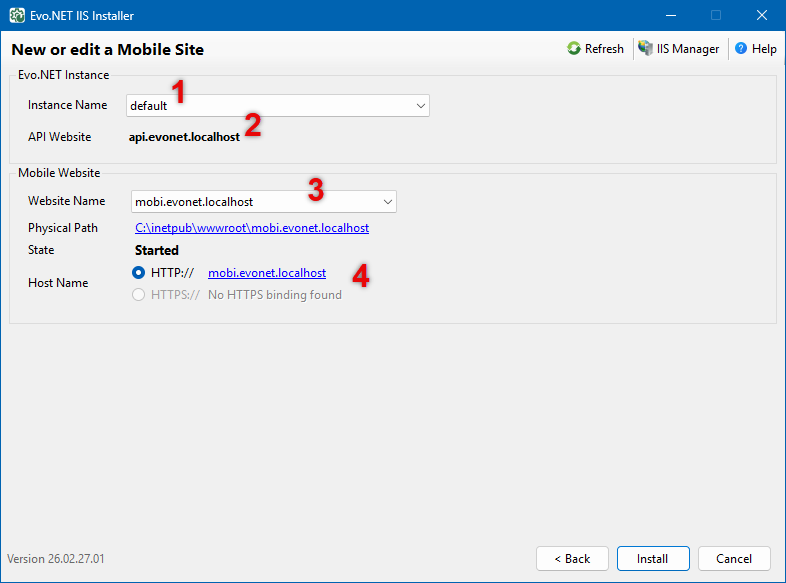Open IIS Manager via its server icon
This screenshot has height=583, width=786.
pyautogui.click(x=645, y=48)
